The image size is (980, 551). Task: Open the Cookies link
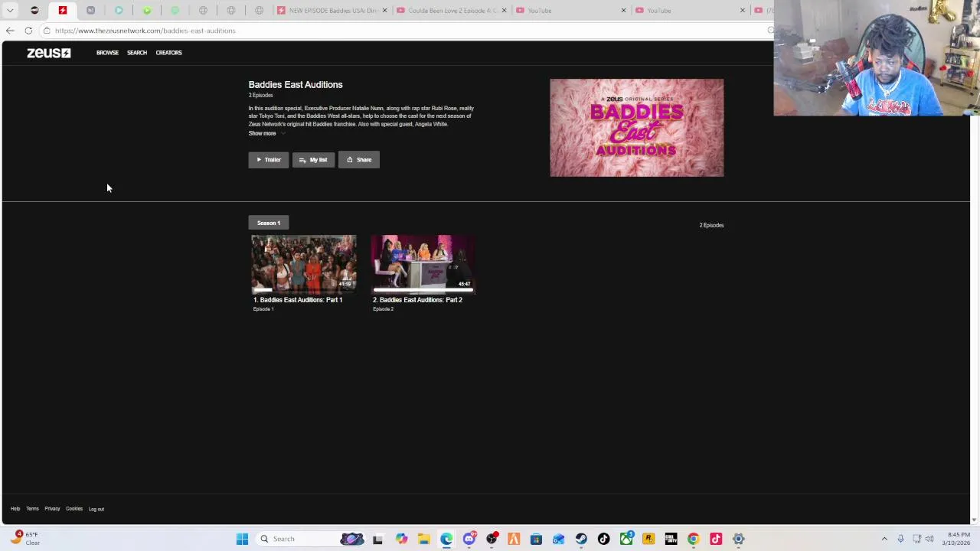click(74, 509)
